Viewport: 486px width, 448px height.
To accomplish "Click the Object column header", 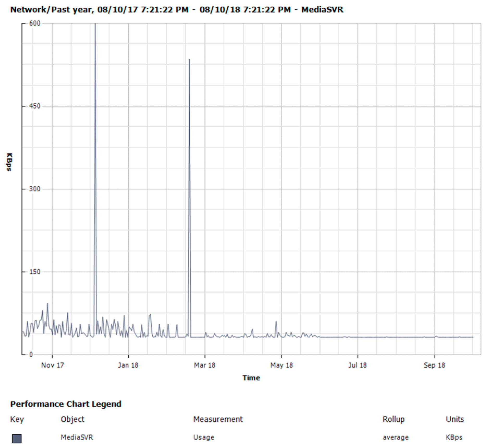I will 72,419.
